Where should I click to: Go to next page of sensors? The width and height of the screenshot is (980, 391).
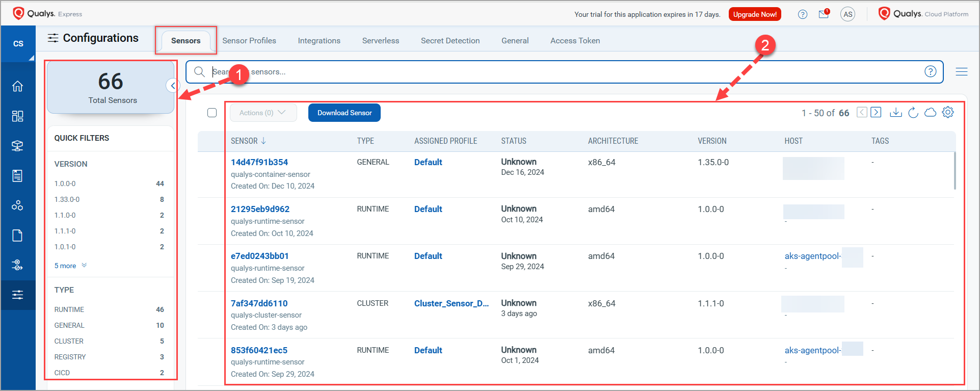pos(876,113)
